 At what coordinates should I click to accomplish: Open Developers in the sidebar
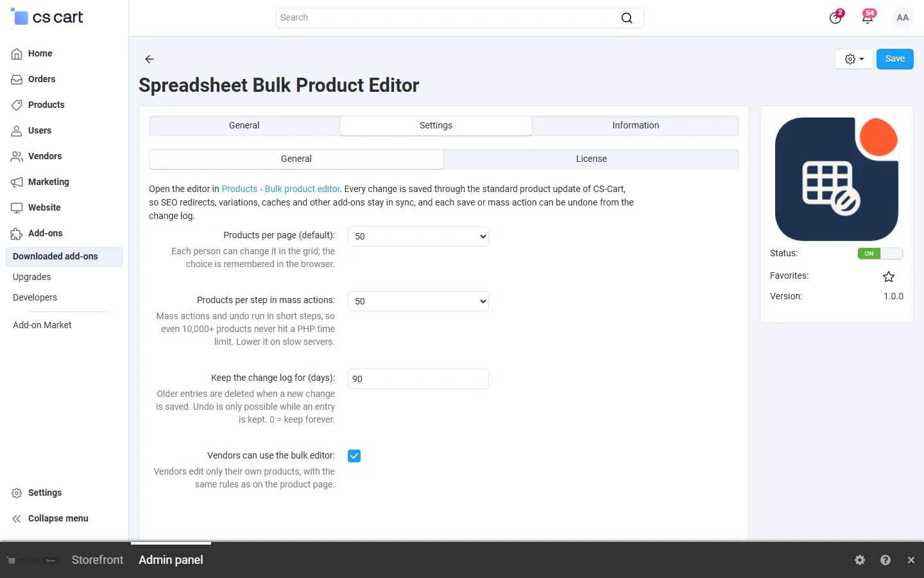pyautogui.click(x=35, y=298)
